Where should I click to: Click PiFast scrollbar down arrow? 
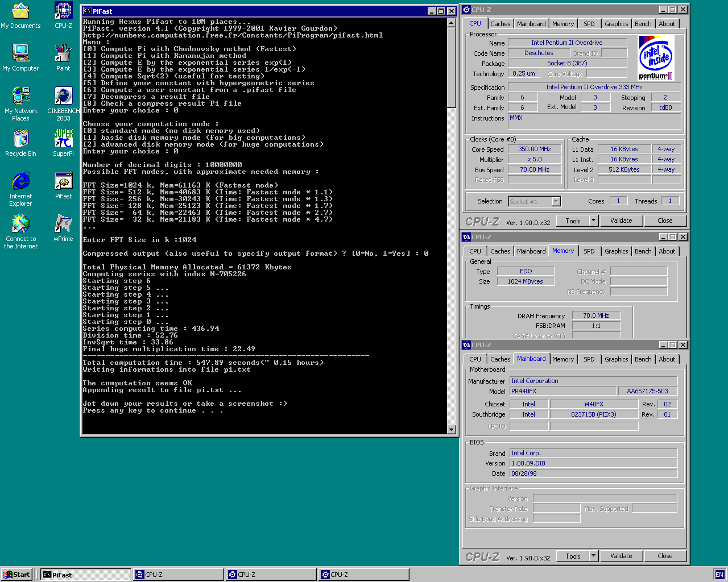[452, 430]
